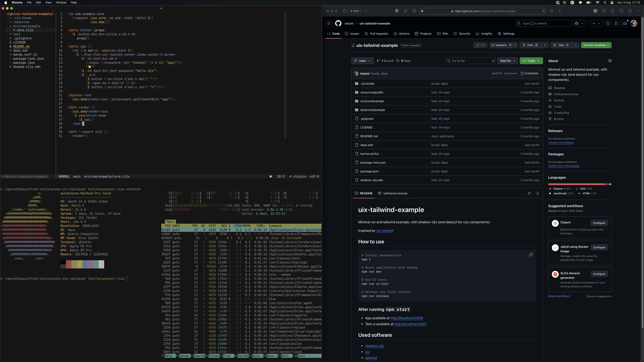The image size is (644, 362).
Task: Open the 3 Commits history link
Action: (x=529, y=73)
